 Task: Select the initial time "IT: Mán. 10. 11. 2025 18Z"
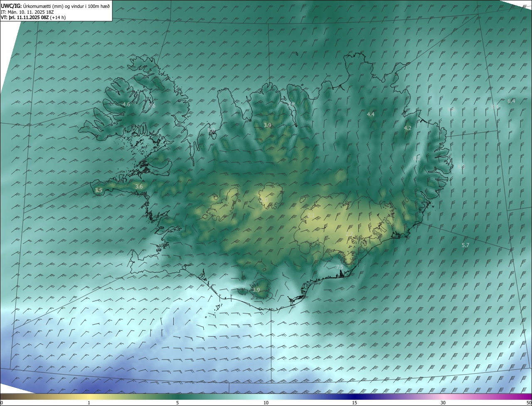[27, 12]
